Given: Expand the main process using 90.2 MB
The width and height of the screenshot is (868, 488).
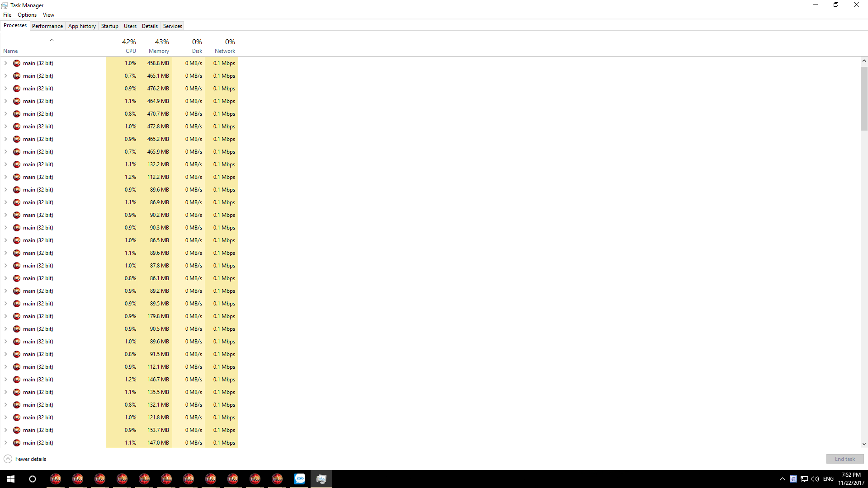Looking at the screenshot, I should pos(6,215).
